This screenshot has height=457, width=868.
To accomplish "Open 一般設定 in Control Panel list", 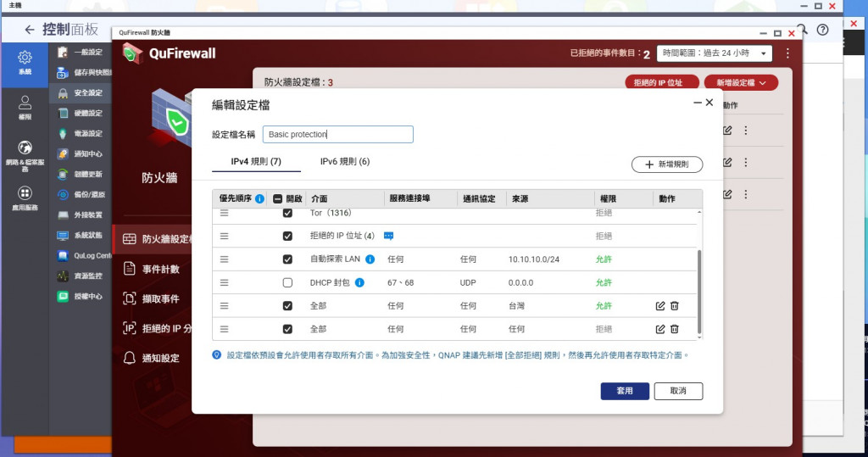I will 82,52.
